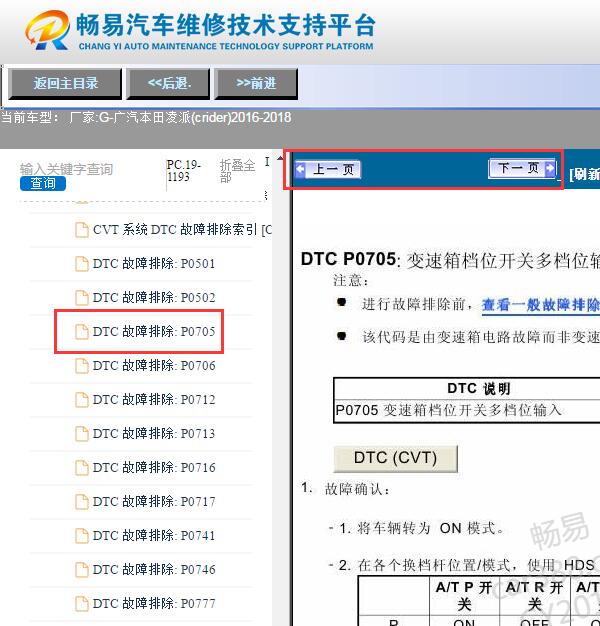The height and width of the screenshot is (626, 600).
Task: Click A/T R 开关 column header
Action: [x=534, y=596]
